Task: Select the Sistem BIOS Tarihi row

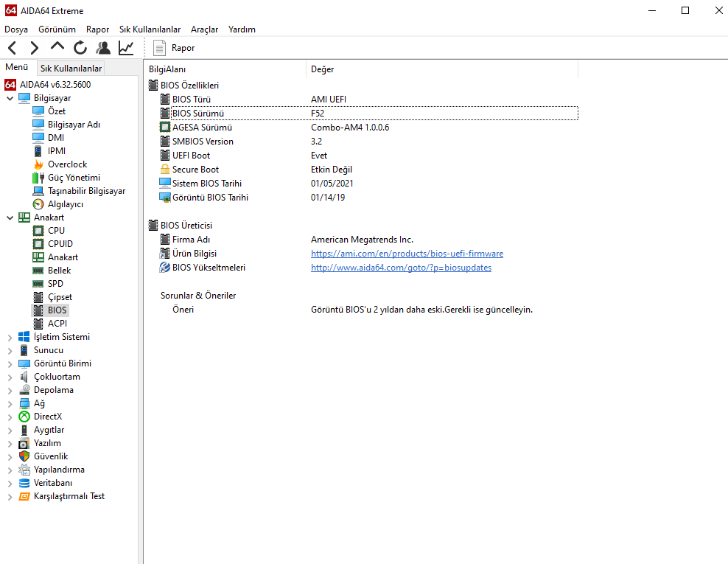Action: coord(368,184)
